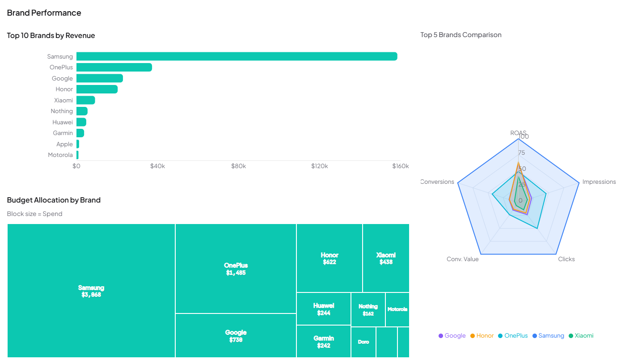Select the Samsung $3,068 block in the treemap
The image size is (621, 364).
tap(91, 291)
